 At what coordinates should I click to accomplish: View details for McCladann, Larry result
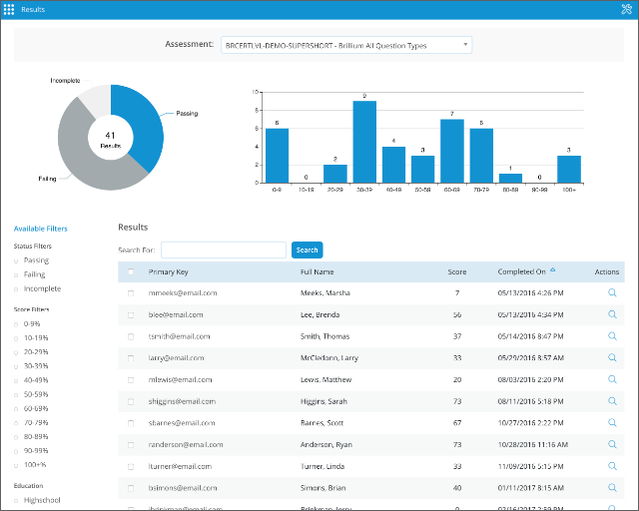click(612, 357)
